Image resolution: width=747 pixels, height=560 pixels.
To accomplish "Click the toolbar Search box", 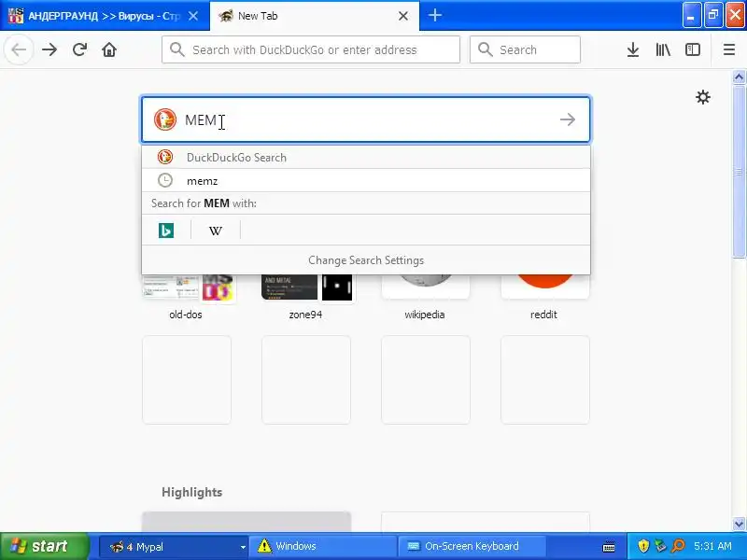I will click(x=525, y=49).
